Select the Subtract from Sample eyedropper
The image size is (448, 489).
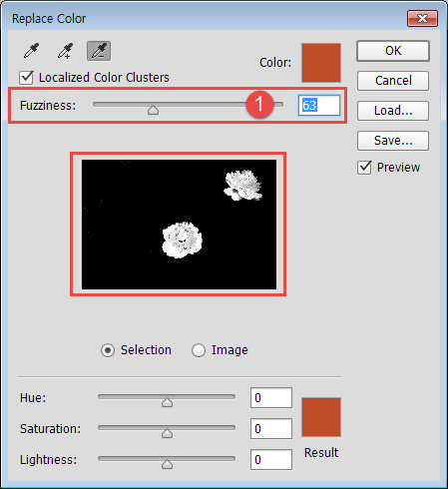[x=99, y=51]
